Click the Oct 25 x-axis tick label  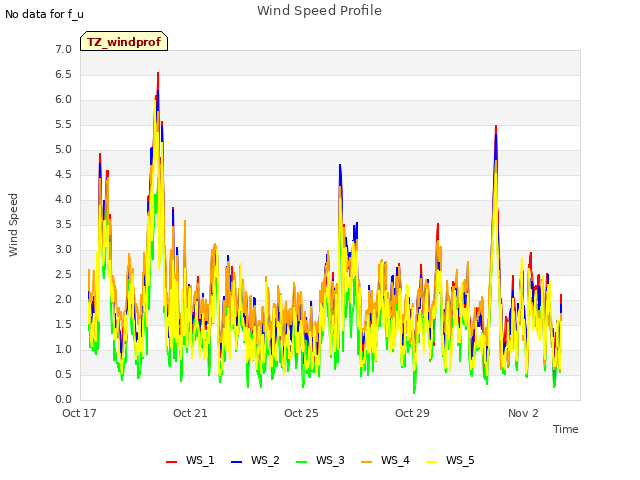point(301,413)
